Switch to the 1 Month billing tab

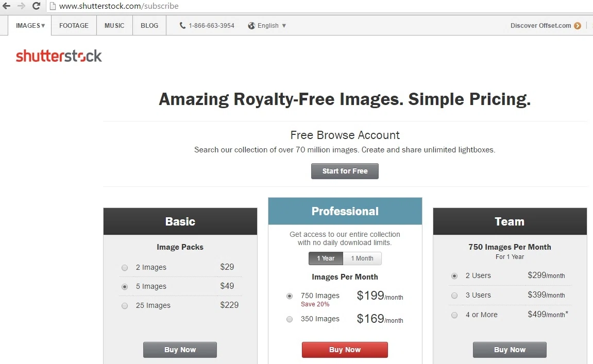click(362, 258)
